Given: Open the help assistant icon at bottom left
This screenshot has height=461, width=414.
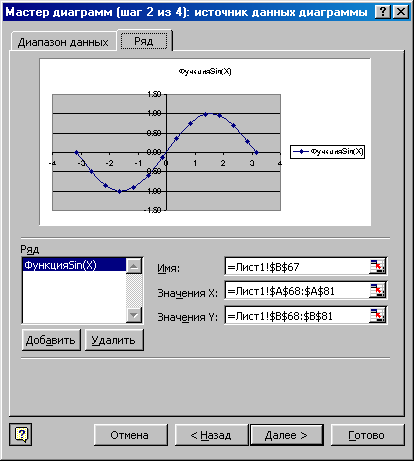Looking at the screenshot, I should coord(21,435).
